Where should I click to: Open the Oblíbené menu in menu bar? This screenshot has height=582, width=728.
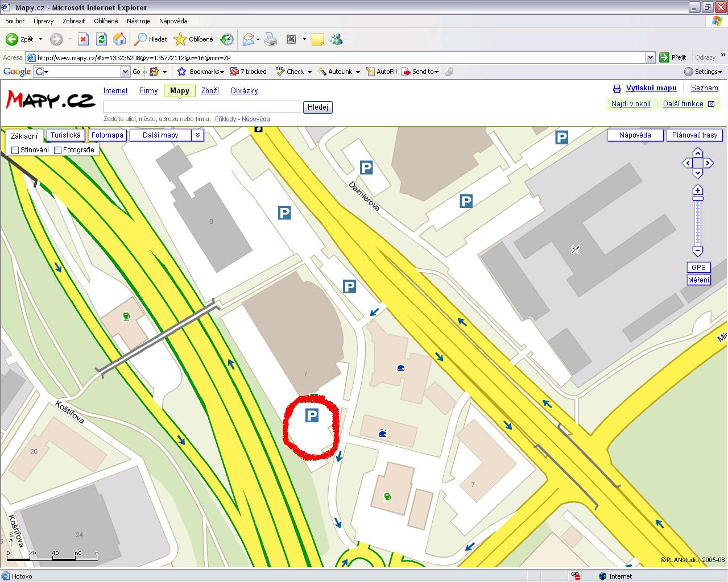click(106, 21)
